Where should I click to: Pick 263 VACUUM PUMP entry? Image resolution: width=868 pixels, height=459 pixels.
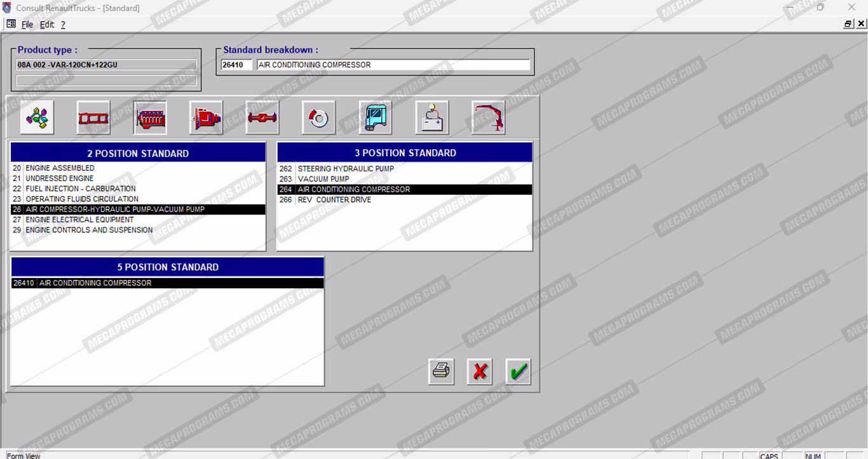323,179
